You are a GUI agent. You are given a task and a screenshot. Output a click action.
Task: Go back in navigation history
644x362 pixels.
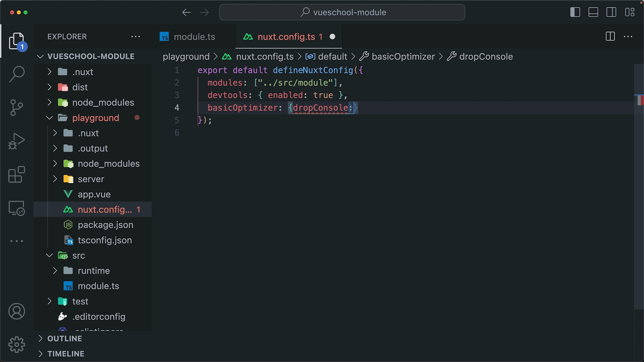pyautogui.click(x=186, y=12)
